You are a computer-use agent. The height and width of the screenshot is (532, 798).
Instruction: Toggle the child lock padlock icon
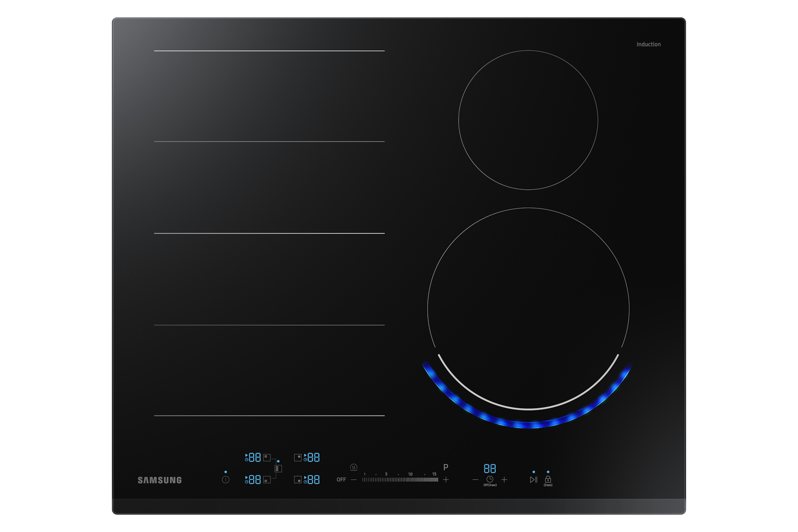coord(548,480)
